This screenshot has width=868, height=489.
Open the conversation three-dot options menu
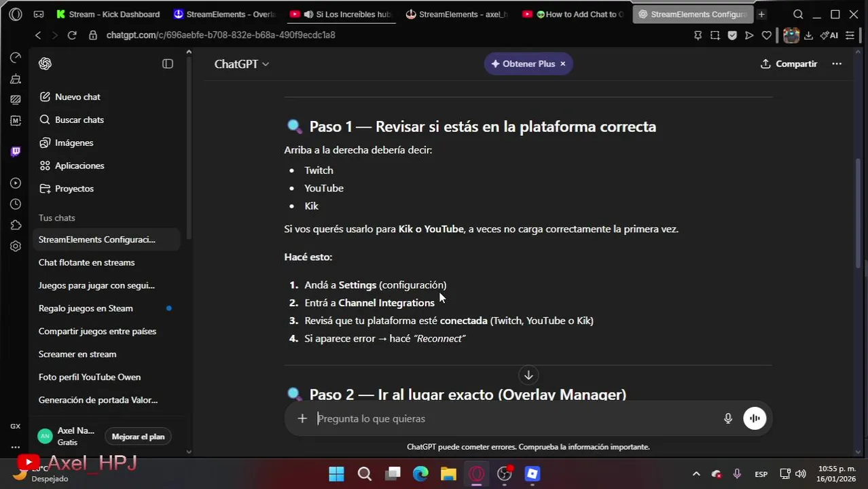click(x=837, y=64)
